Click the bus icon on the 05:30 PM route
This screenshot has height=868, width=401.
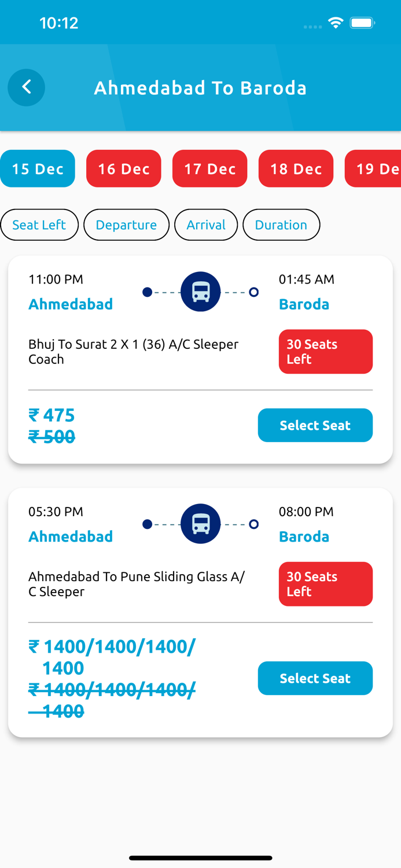(200, 524)
